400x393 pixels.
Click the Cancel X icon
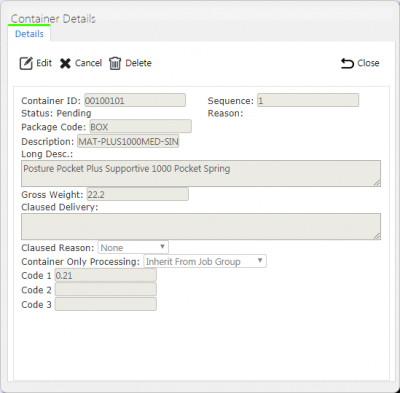(65, 63)
